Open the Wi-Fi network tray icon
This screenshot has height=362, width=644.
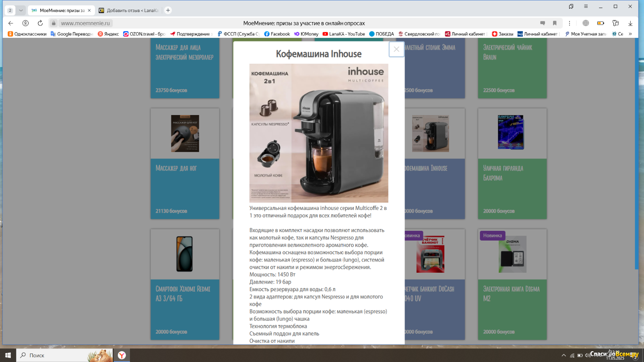point(572,355)
